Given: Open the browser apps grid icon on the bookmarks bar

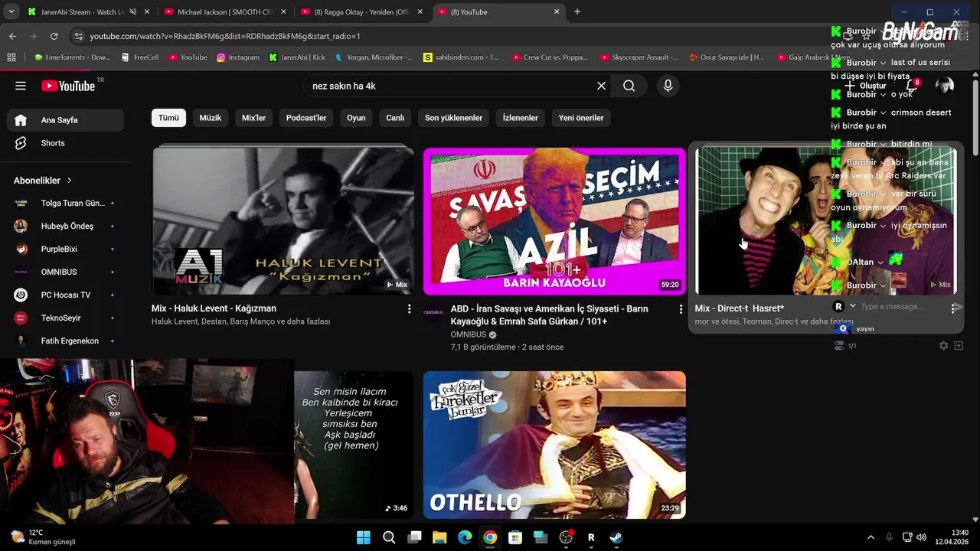Looking at the screenshot, I should [11, 57].
